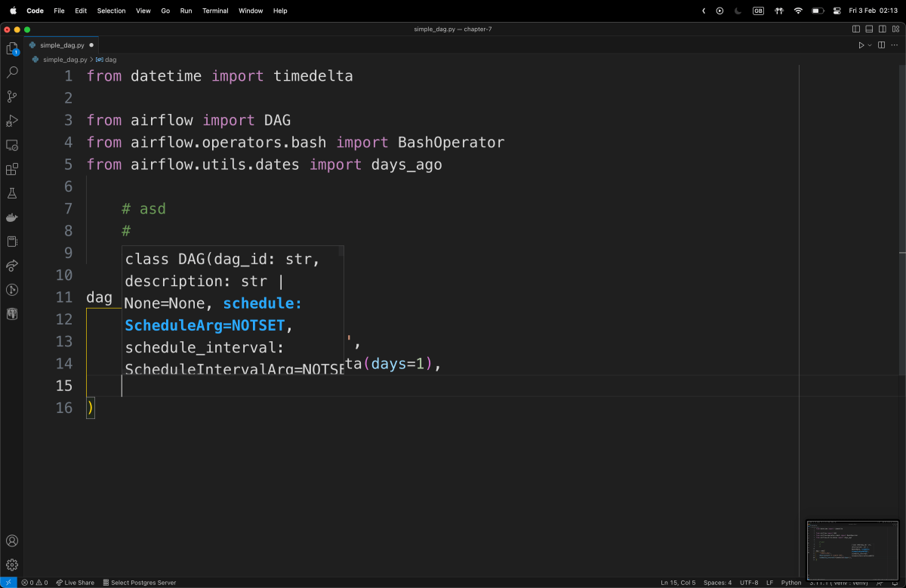Open the Help menu
Viewport: 906px width, 588px height.
point(280,11)
